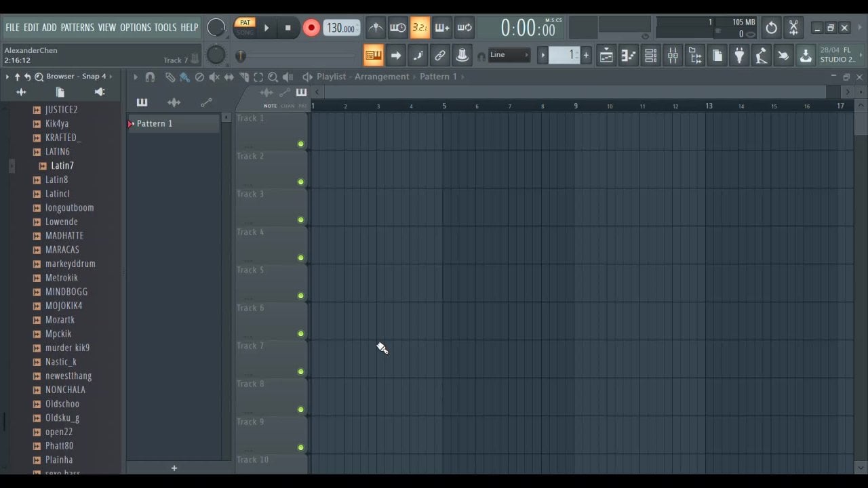
Task: Select the Zoom tool in playlist toolbar
Action: 273,77
